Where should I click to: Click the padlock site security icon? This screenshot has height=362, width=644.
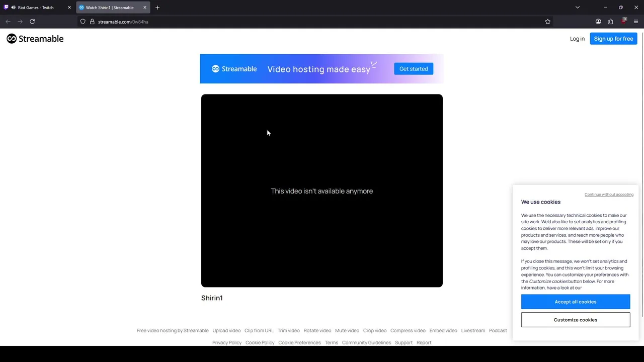pos(92,22)
